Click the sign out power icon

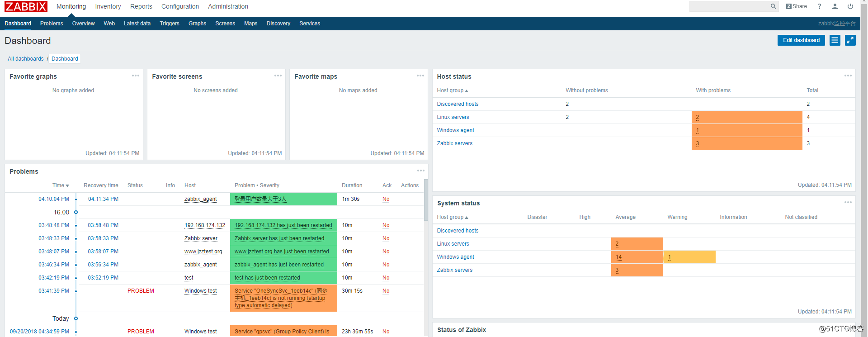(850, 6)
